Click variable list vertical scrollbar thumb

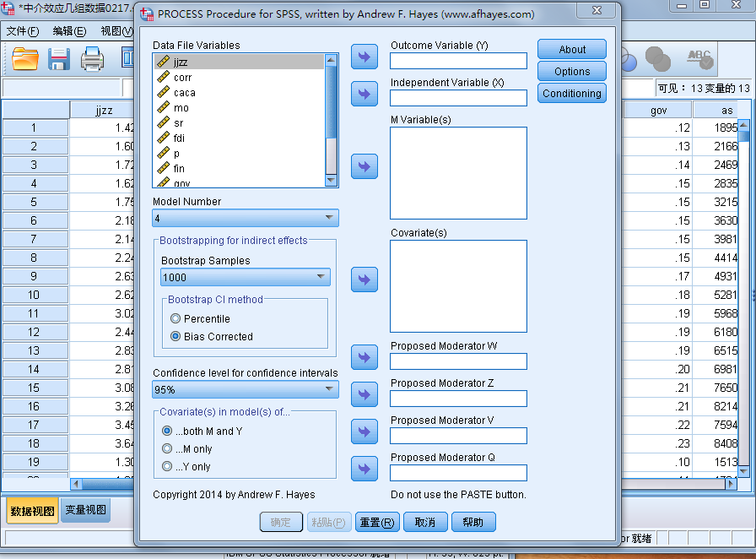coord(331,102)
